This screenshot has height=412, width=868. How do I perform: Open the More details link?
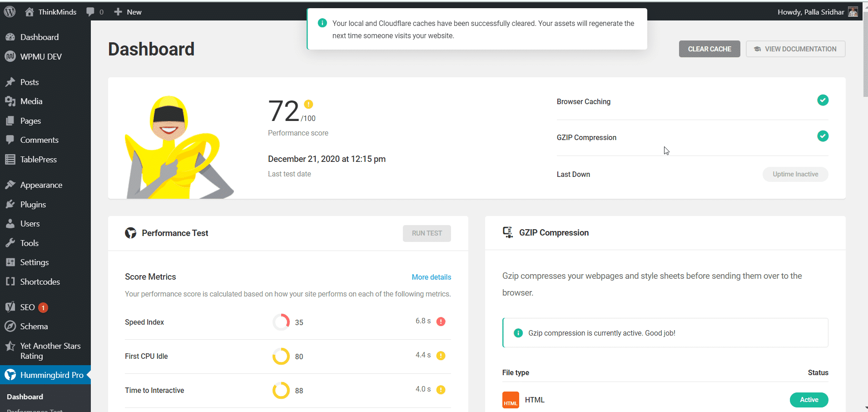point(432,277)
